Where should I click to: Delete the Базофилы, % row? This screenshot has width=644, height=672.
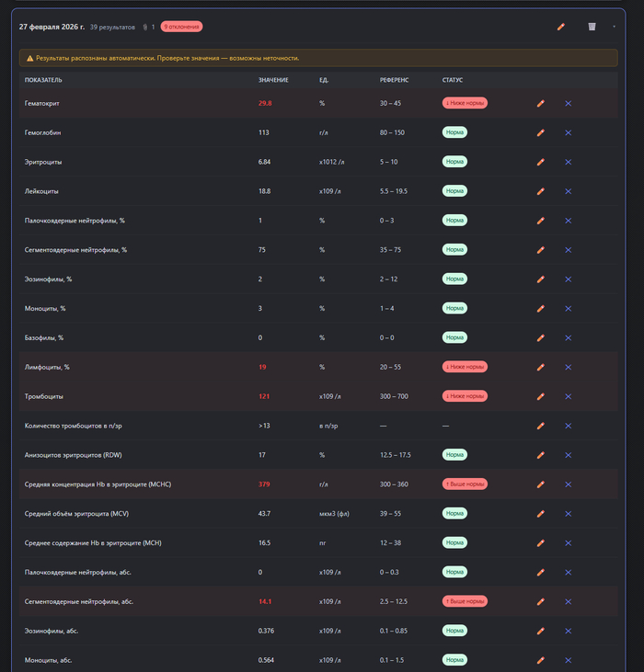pos(568,337)
